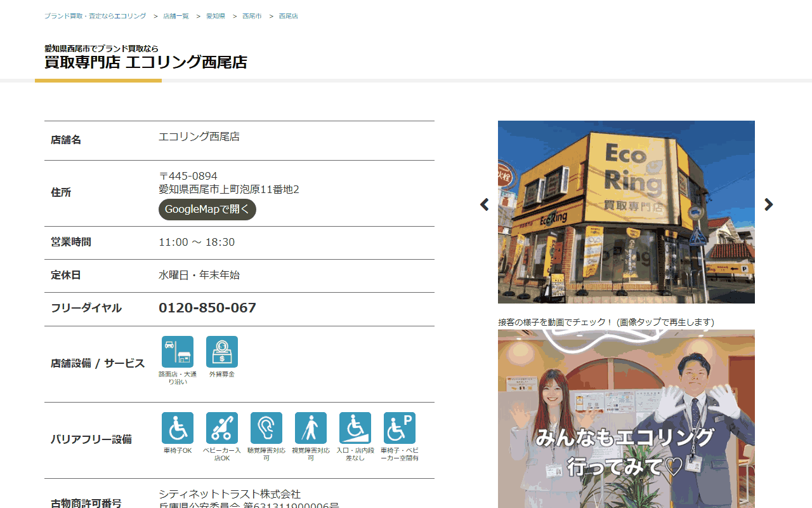
Task: Click the 外貨募金 donation icon
Action: pyautogui.click(x=222, y=352)
